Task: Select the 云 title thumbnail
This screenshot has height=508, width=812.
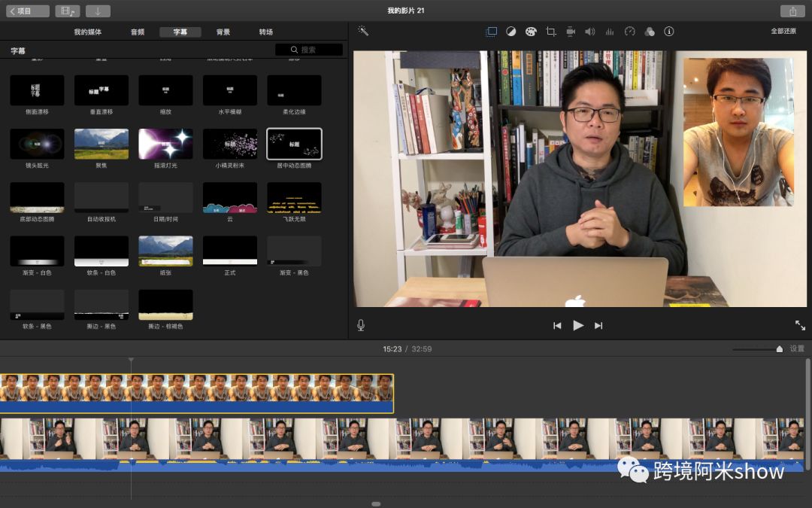Action: click(x=230, y=197)
